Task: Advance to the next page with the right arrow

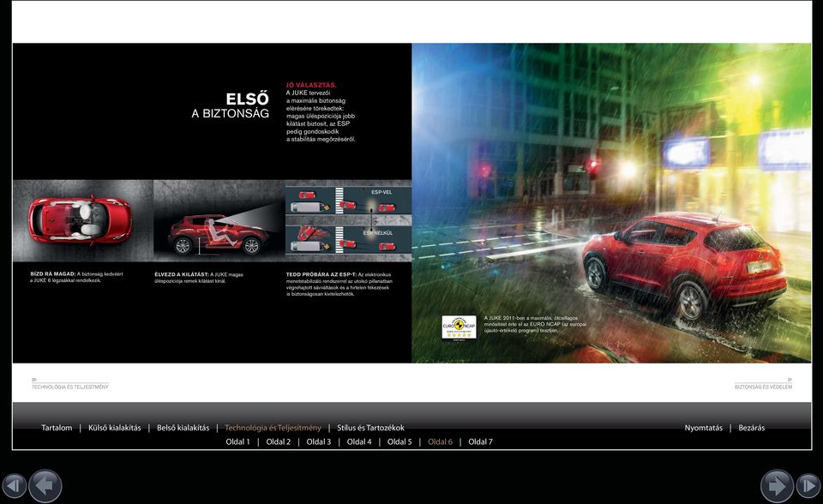Action: pyautogui.click(x=777, y=486)
